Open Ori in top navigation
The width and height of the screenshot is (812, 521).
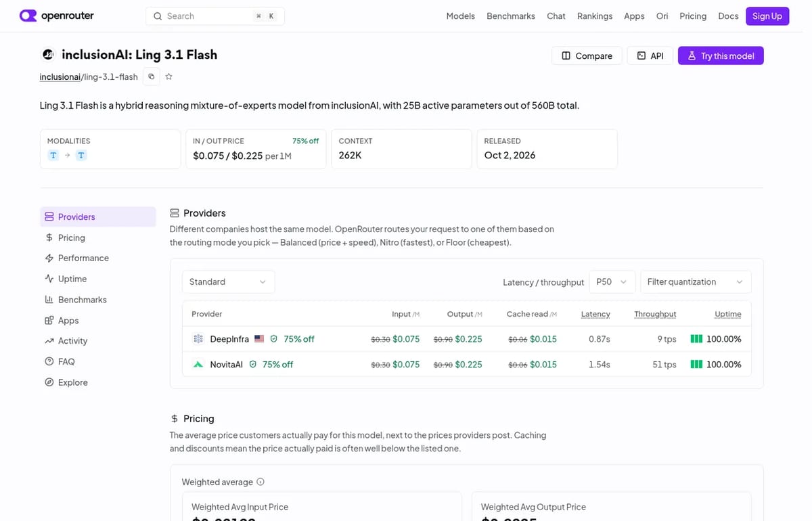tap(662, 16)
